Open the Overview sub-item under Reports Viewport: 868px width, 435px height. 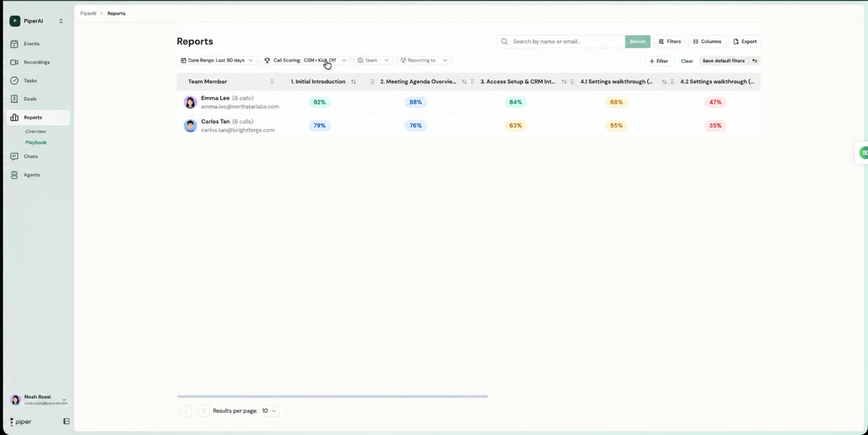[x=36, y=131]
